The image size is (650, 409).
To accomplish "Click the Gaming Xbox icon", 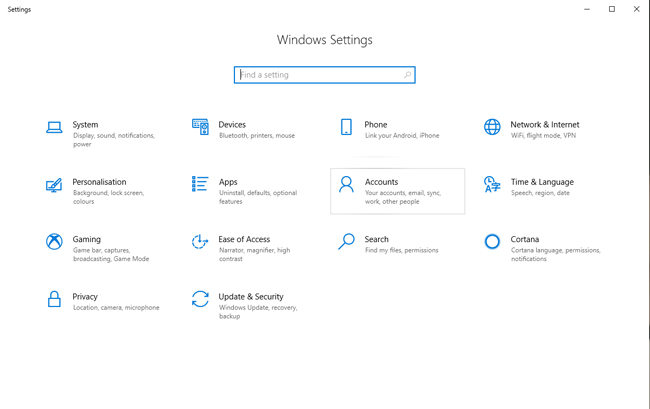I will coord(54,242).
